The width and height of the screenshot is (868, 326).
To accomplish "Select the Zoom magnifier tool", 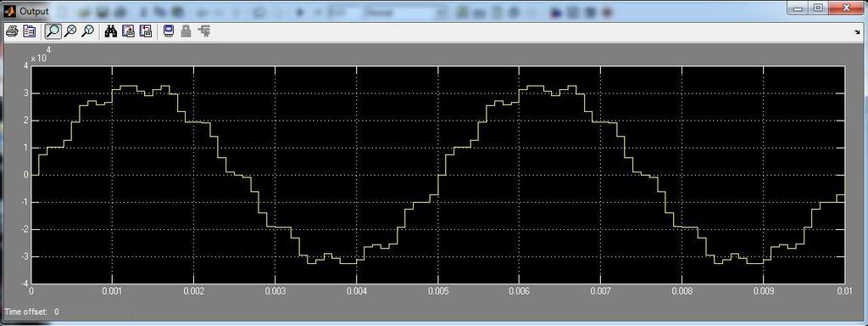I will pos(53,31).
